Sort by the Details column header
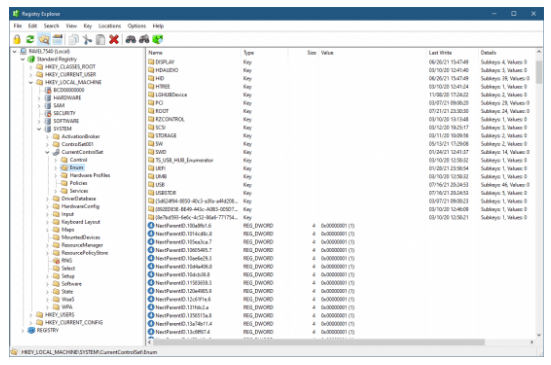This screenshot has width=551, height=365. point(506,53)
